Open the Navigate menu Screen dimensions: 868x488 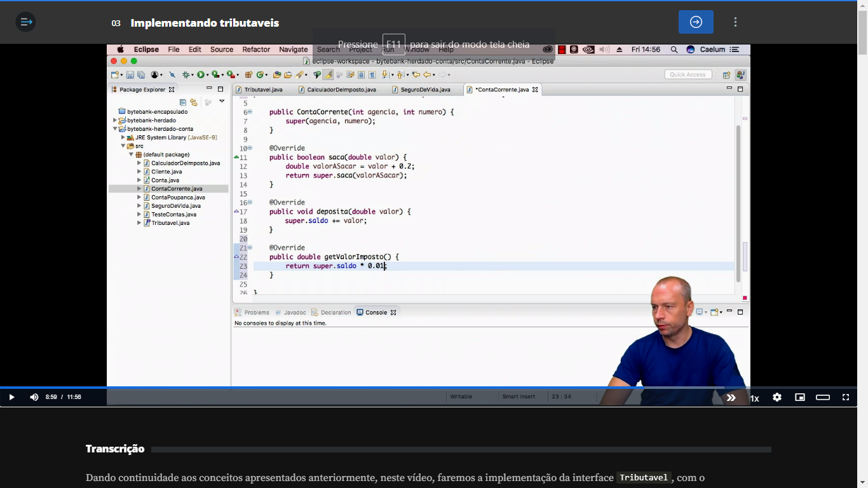tap(294, 50)
